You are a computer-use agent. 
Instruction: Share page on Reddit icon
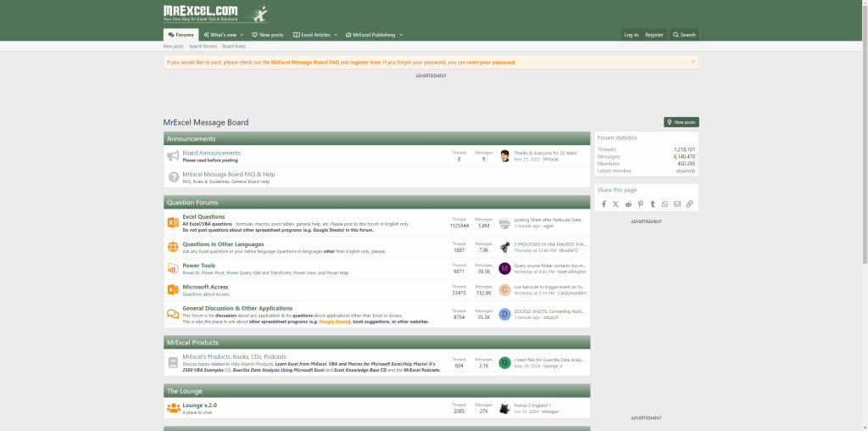tap(628, 204)
